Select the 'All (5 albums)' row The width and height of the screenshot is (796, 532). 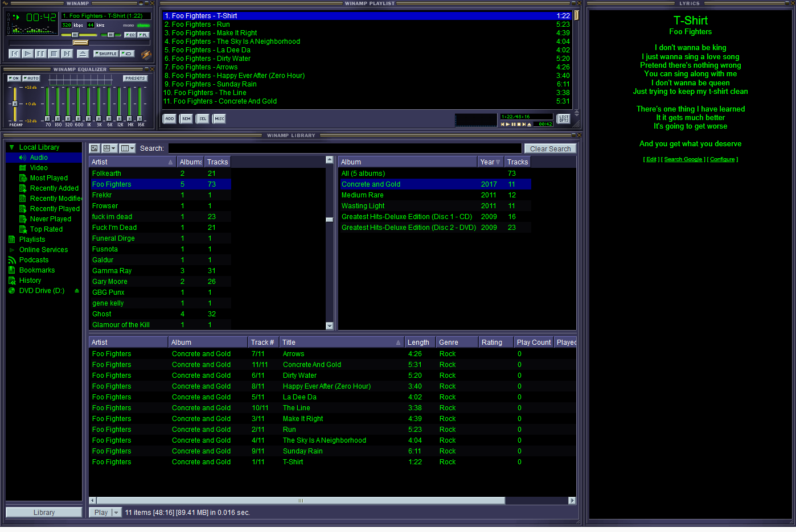point(436,174)
